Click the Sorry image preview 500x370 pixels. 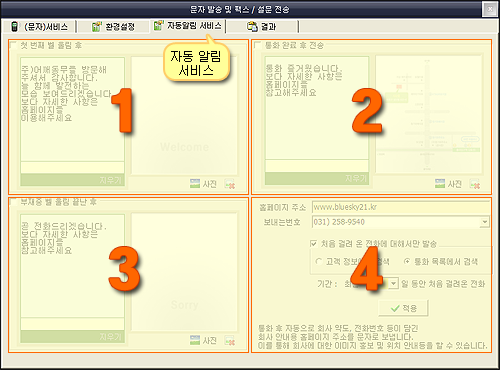[x=184, y=272]
